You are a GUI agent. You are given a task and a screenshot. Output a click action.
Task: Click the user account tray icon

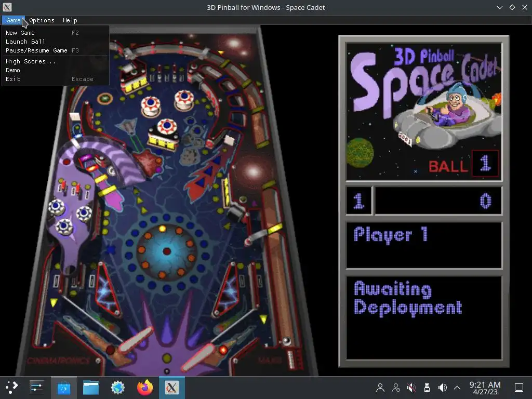click(x=380, y=388)
